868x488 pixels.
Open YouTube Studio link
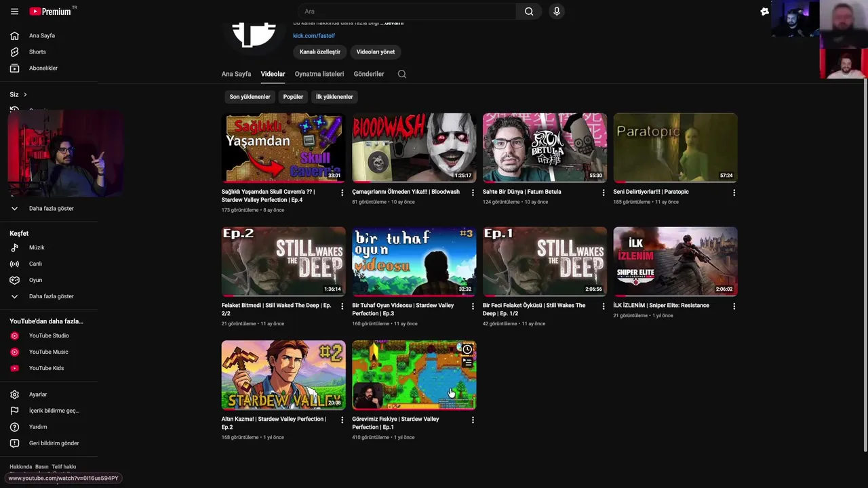pyautogui.click(x=49, y=335)
